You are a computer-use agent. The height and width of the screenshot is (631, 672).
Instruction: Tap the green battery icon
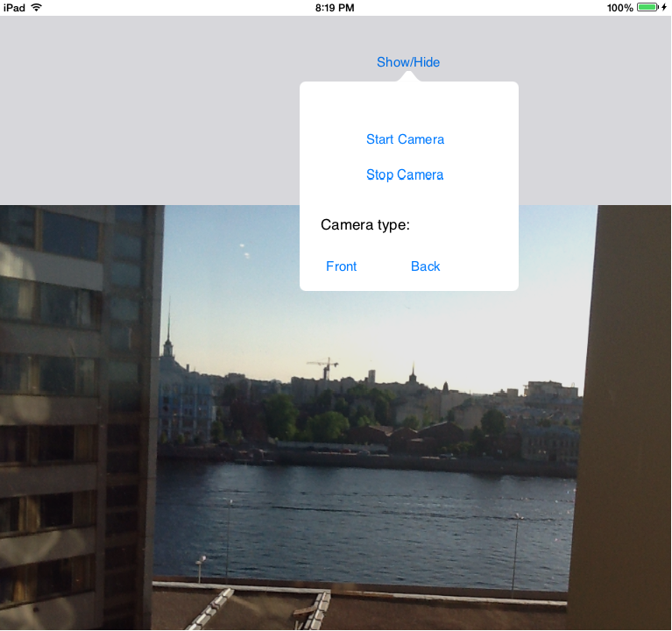[x=647, y=7]
